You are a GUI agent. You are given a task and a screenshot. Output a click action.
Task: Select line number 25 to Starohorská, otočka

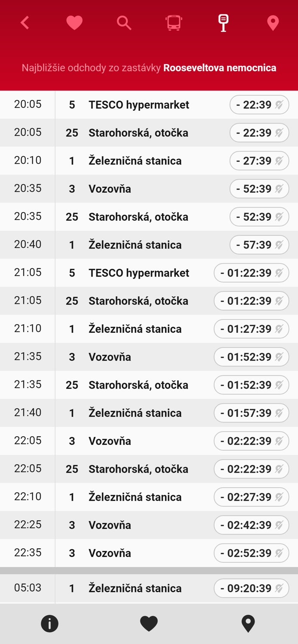tap(72, 132)
